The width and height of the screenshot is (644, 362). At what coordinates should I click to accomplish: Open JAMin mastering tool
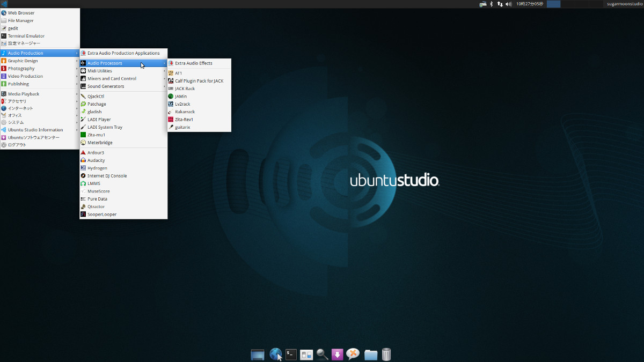click(199, 96)
